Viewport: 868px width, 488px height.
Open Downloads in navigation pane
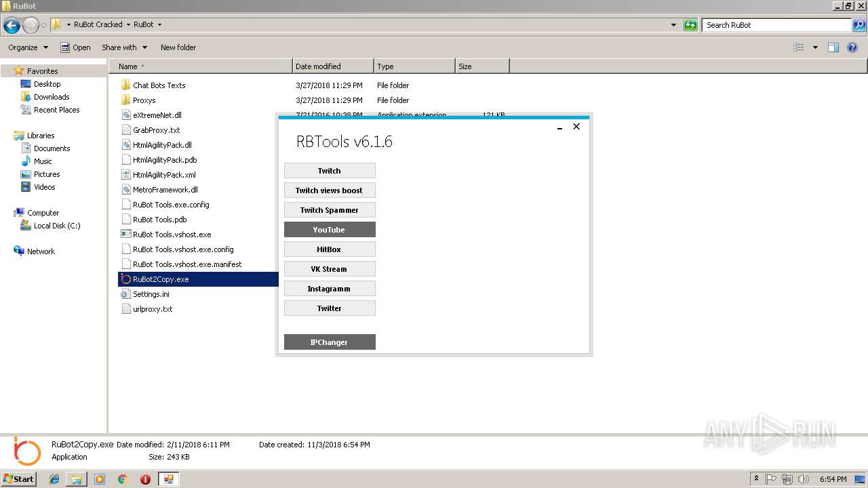52,97
